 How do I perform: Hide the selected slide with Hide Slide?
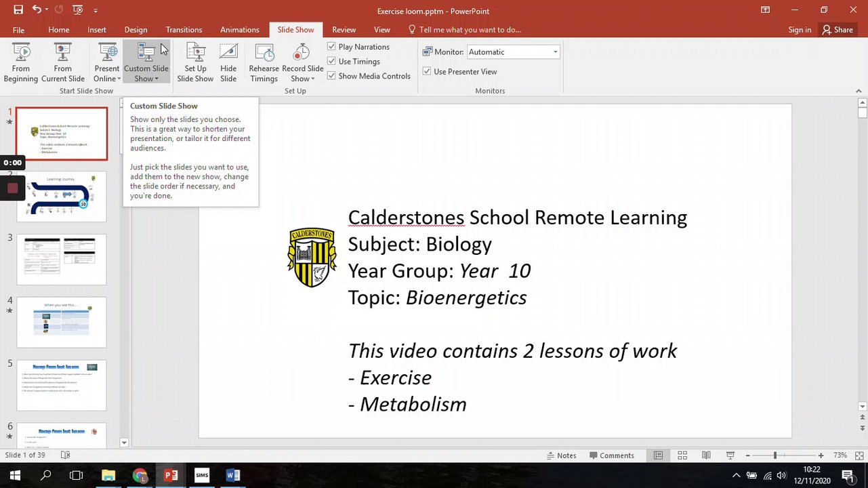[228, 63]
